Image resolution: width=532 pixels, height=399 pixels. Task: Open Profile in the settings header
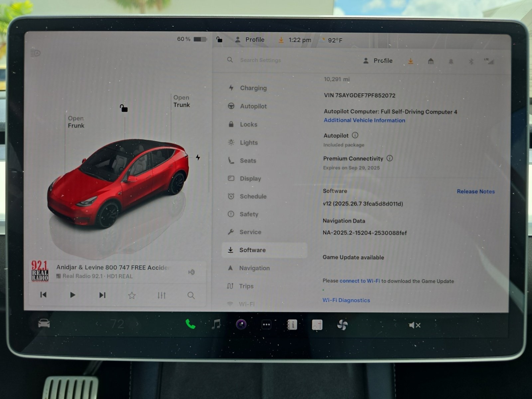(378, 61)
